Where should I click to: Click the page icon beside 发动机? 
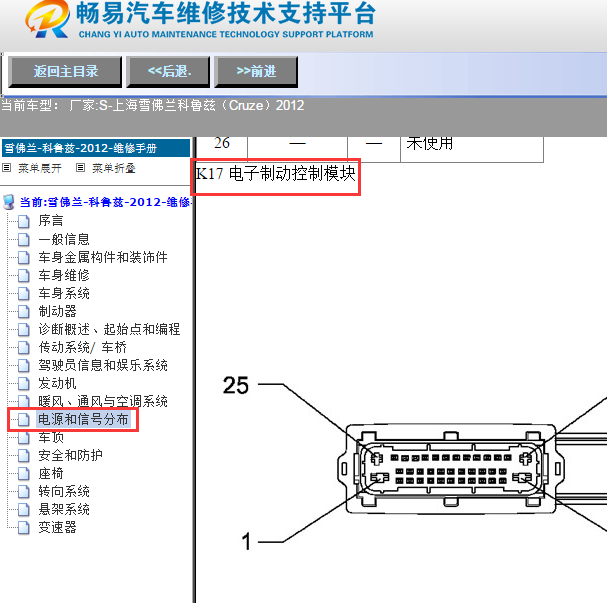point(24,384)
